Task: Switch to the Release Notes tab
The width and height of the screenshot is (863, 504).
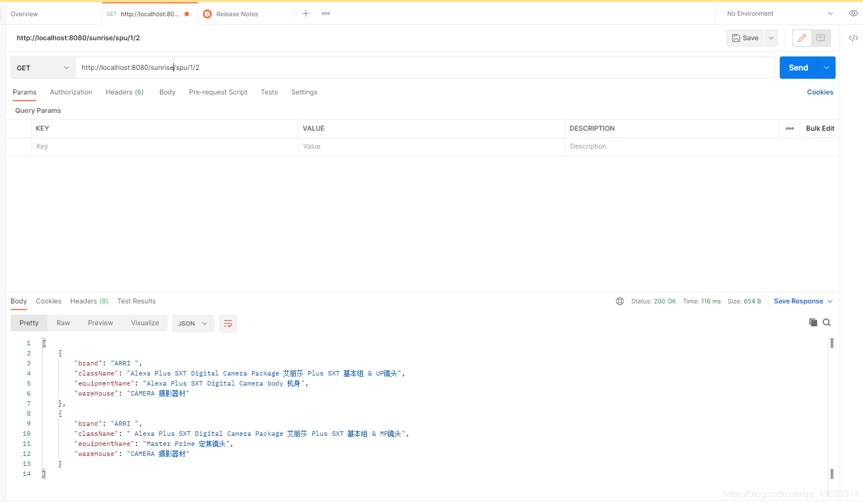Action: pyautogui.click(x=237, y=14)
